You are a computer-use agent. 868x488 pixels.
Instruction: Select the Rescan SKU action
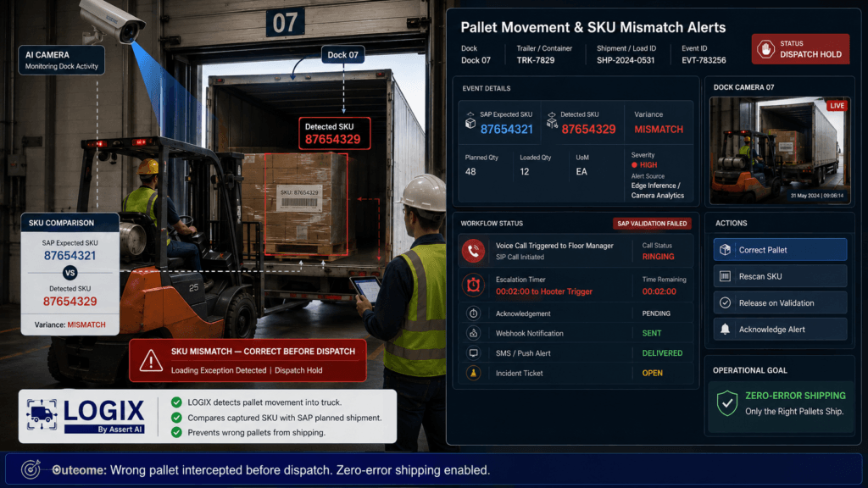click(x=780, y=276)
